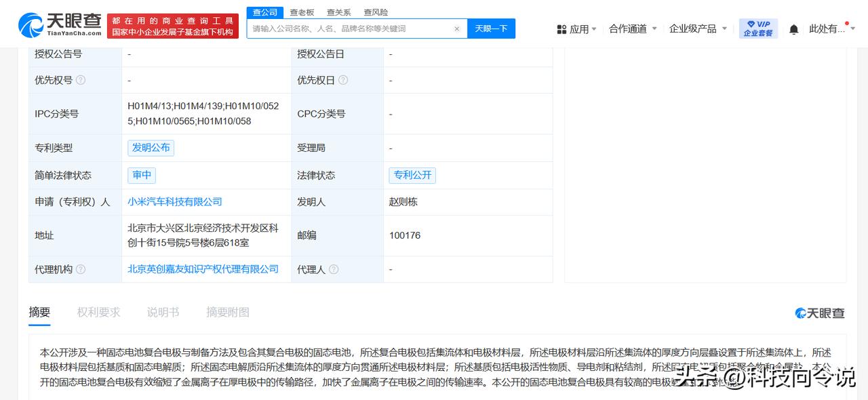Switch to the 查风险 search tab
The height and width of the screenshot is (400, 868).
[376, 12]
